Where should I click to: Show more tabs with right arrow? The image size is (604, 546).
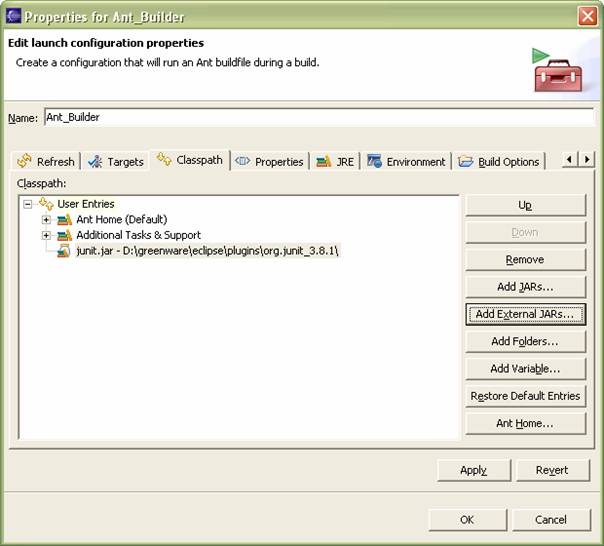pyautogui.click(x=587, y=159)
